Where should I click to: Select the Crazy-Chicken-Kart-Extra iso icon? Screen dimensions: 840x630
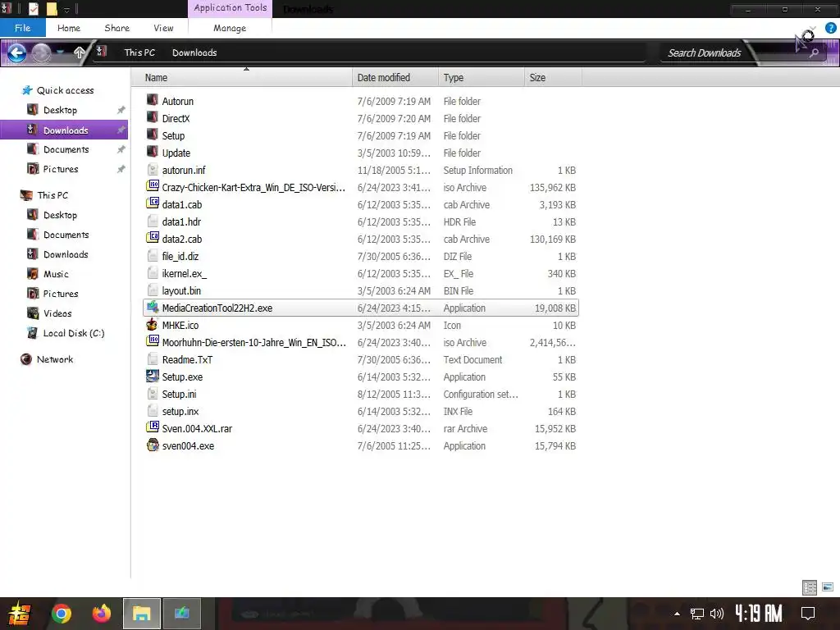[152, 186]
